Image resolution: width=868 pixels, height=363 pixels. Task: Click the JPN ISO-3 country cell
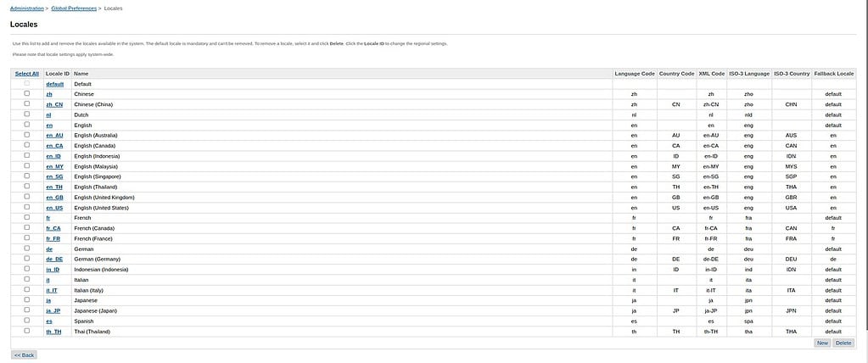791,311
